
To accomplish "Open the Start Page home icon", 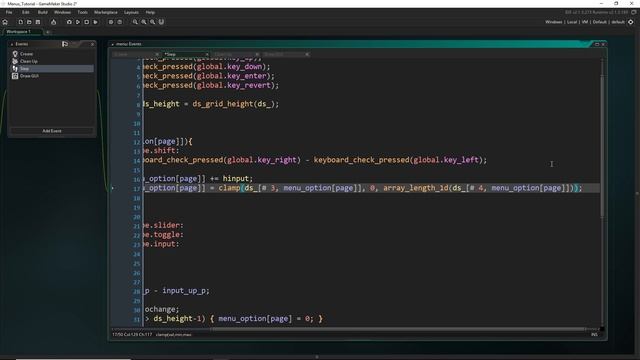I will point(5,22).
